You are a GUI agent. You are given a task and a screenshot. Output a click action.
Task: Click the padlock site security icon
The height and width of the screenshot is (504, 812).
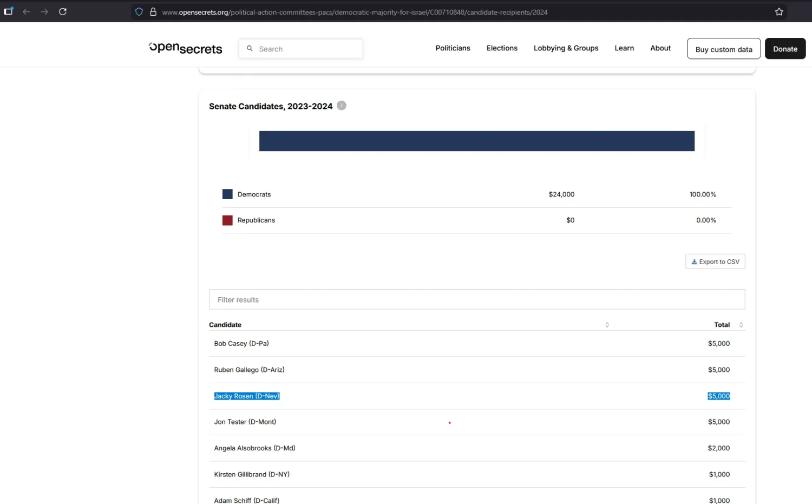pyautogui.click(x=153, y=11)
